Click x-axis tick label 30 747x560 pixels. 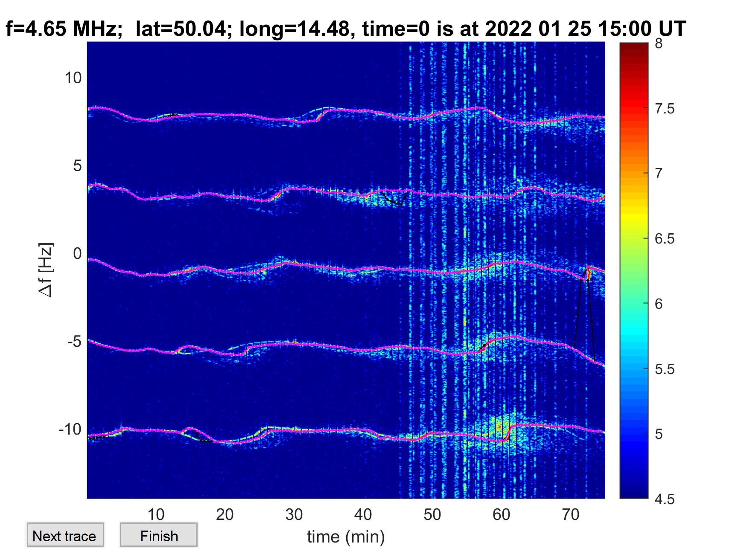294,514
